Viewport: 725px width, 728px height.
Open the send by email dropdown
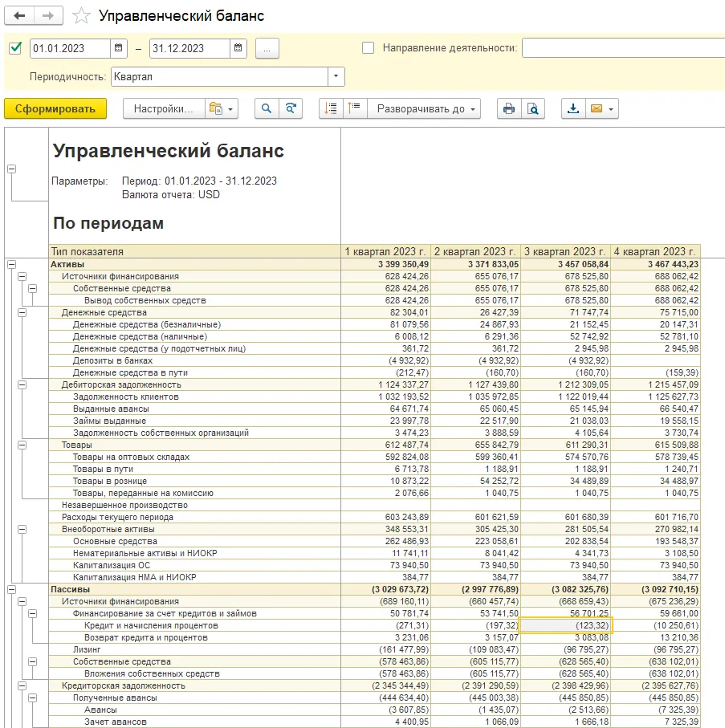(x=602, y=109)
